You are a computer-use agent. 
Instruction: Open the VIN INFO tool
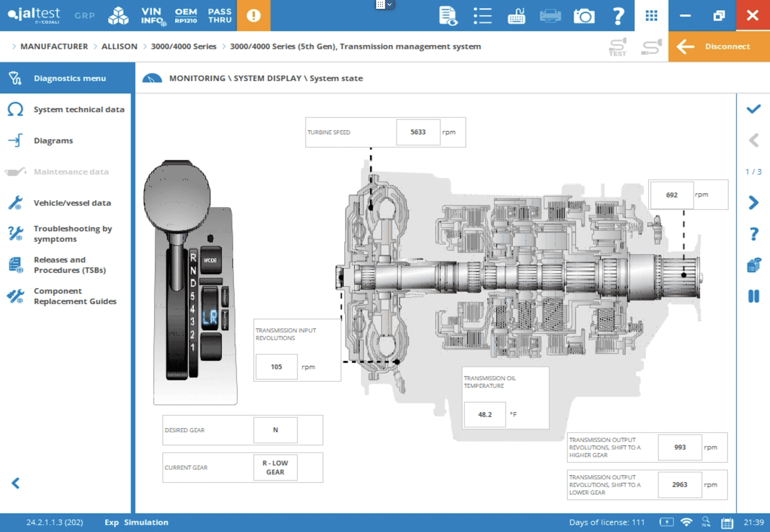[x=152, y=16]
